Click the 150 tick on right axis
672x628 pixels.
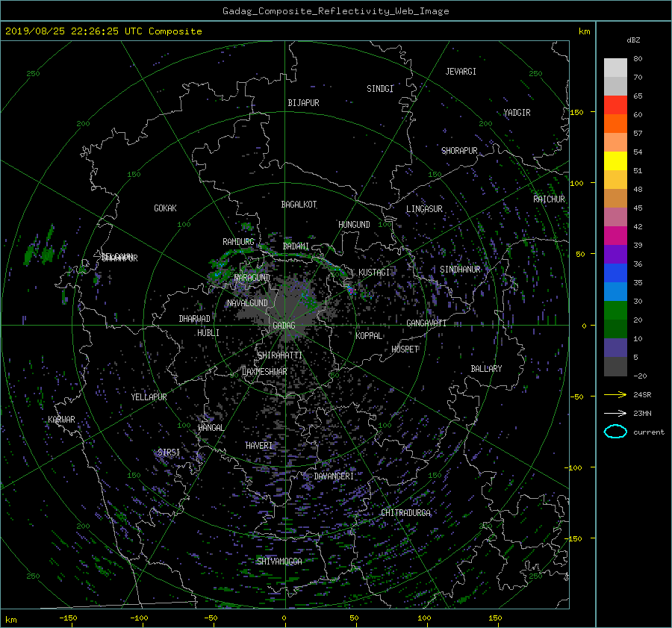pyautogui.click(x=576, y=112)
